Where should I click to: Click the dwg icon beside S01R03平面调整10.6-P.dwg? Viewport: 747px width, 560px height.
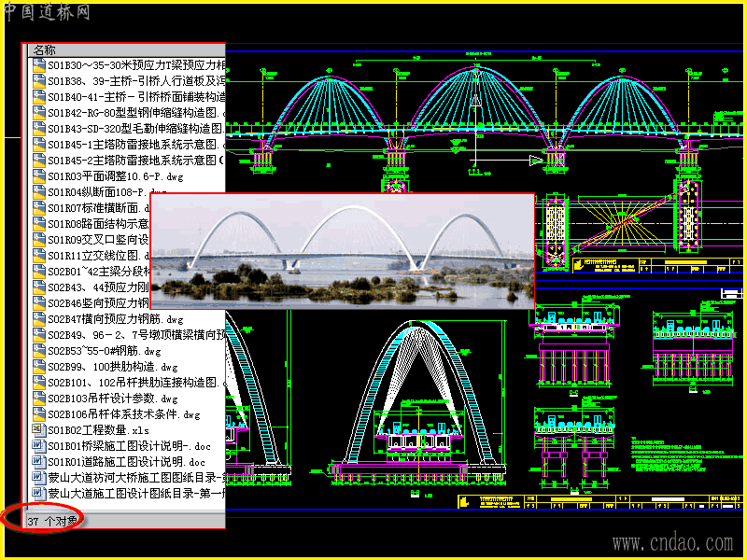(x=38, y=176)
